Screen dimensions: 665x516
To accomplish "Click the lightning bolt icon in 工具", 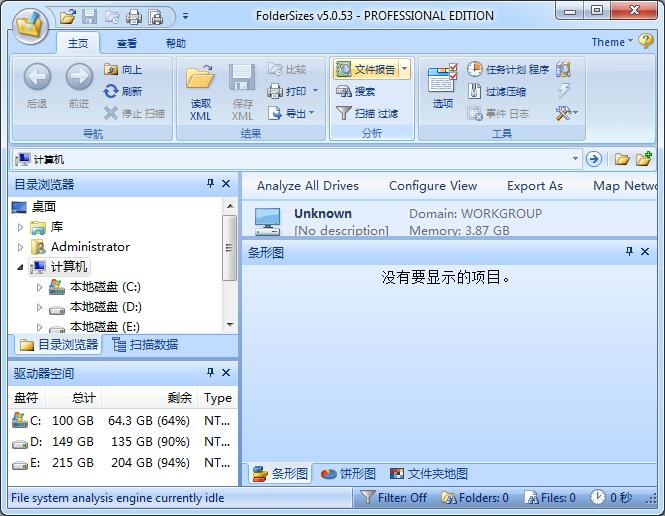I will (564, 91).
